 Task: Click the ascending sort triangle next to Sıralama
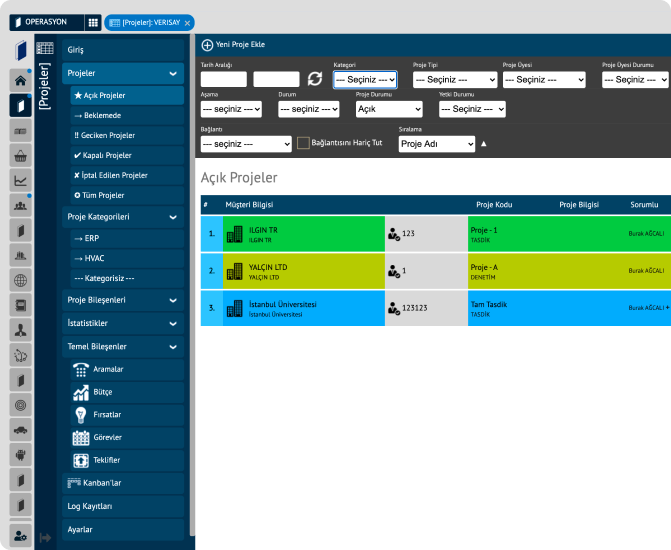coord(484,144)
